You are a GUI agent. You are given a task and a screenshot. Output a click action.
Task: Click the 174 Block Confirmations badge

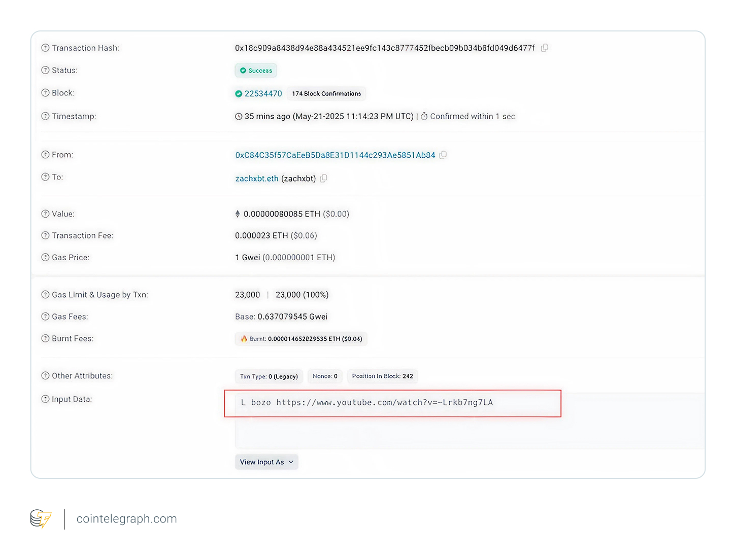pos(326,93)
